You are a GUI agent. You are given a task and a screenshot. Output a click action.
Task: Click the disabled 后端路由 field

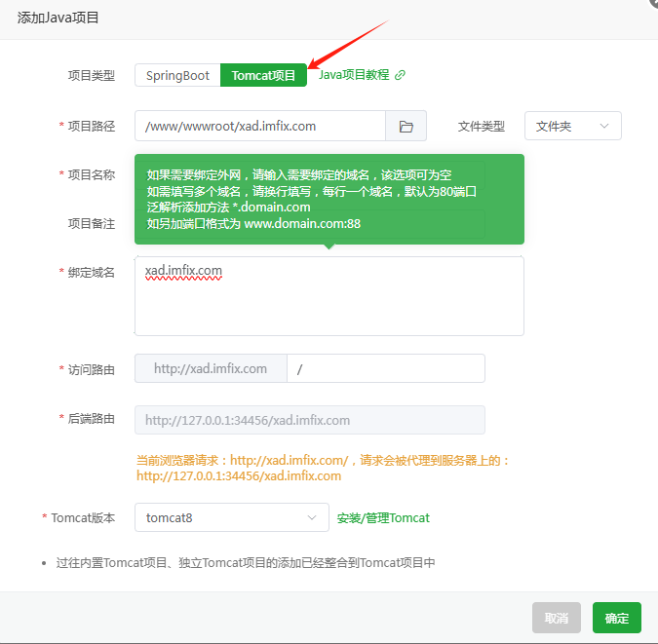point(310,420)
